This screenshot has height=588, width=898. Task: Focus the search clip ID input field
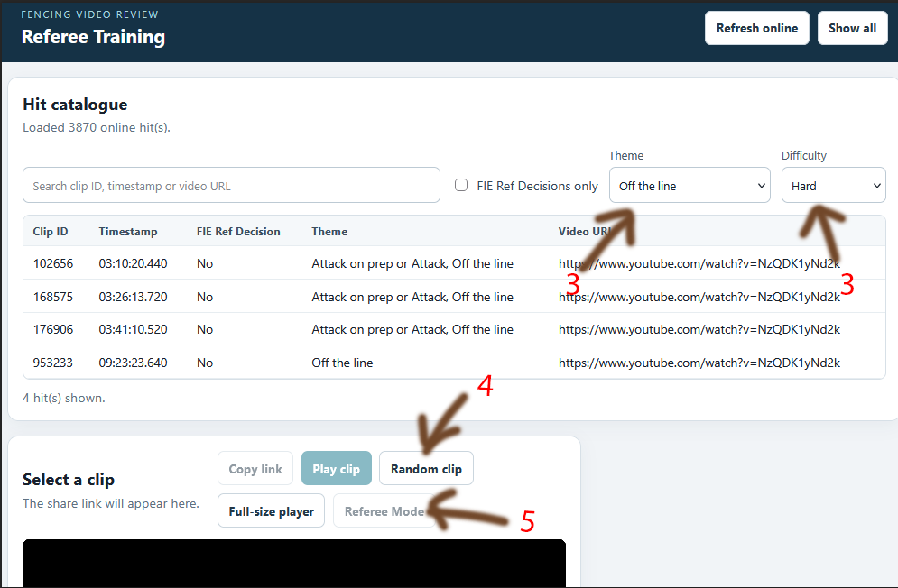click(231, 186)
